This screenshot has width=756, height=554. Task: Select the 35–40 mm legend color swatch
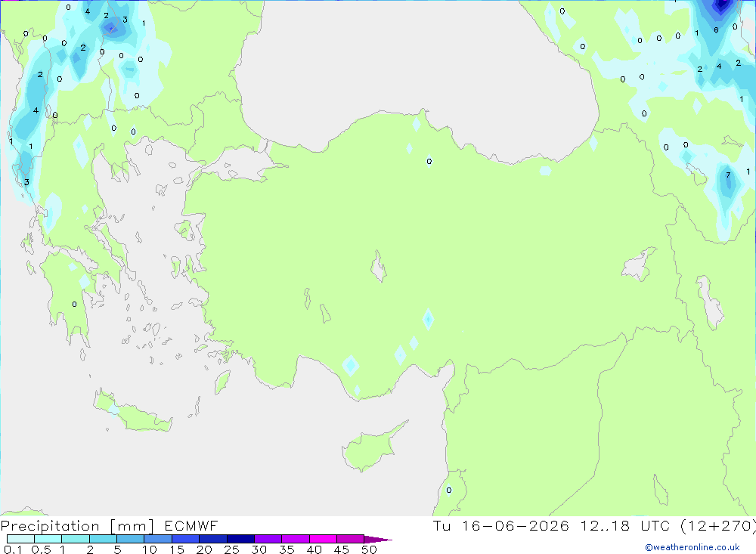(x=296, y=539)
